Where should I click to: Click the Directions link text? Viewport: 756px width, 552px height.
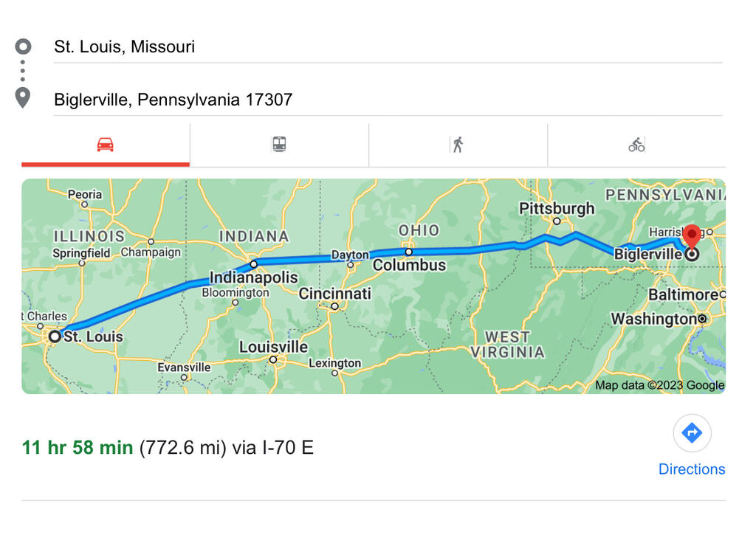click(692, 469)
